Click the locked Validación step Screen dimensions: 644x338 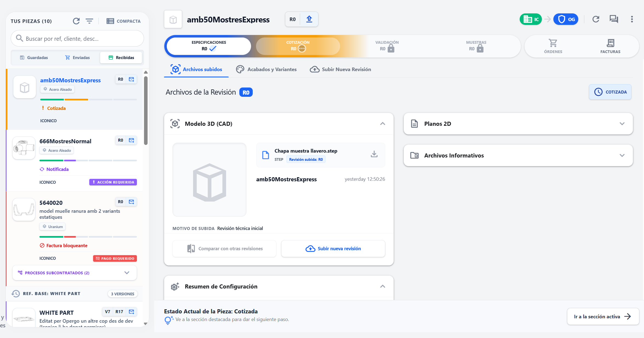pos(387,46)
